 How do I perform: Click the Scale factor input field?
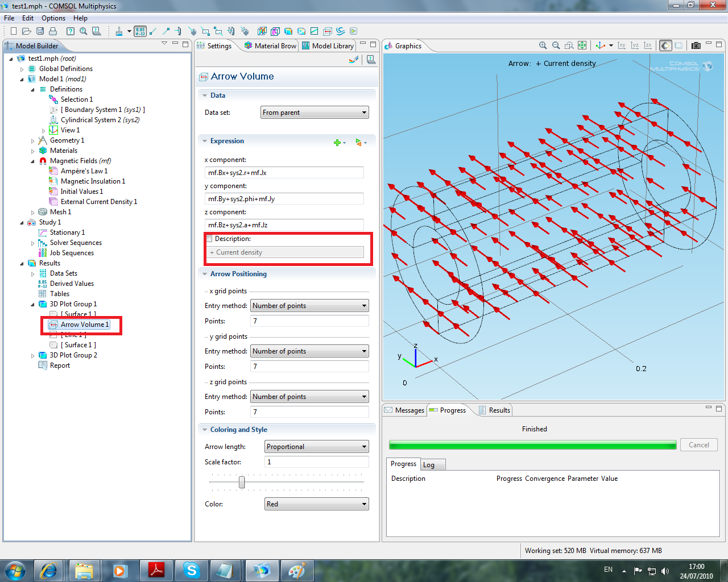coord(317,462)
